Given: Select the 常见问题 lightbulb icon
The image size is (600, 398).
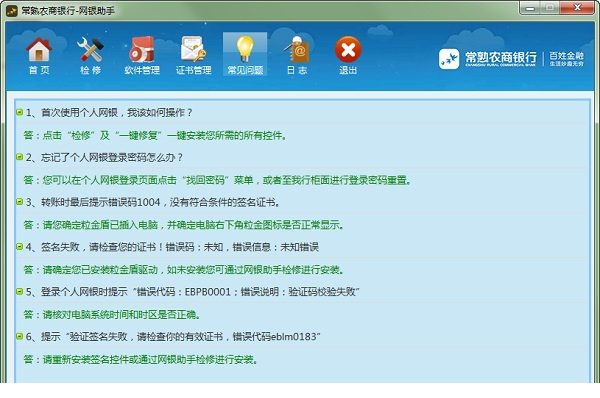Looking at the screenshot, I should pos(245,54).
